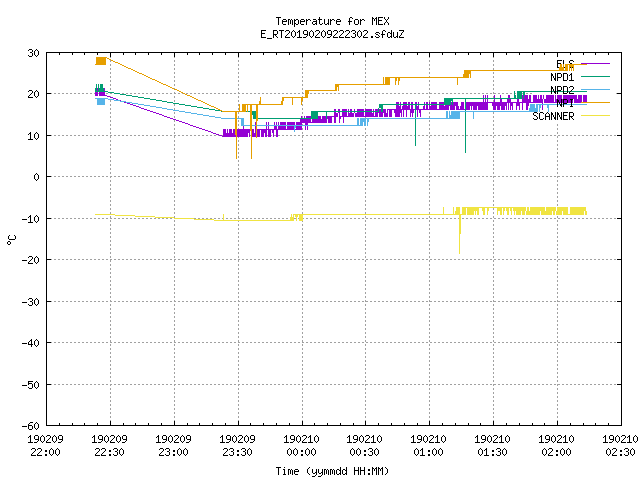Pick the yellow SCANNER legend line sample

[x=595, y=116]
